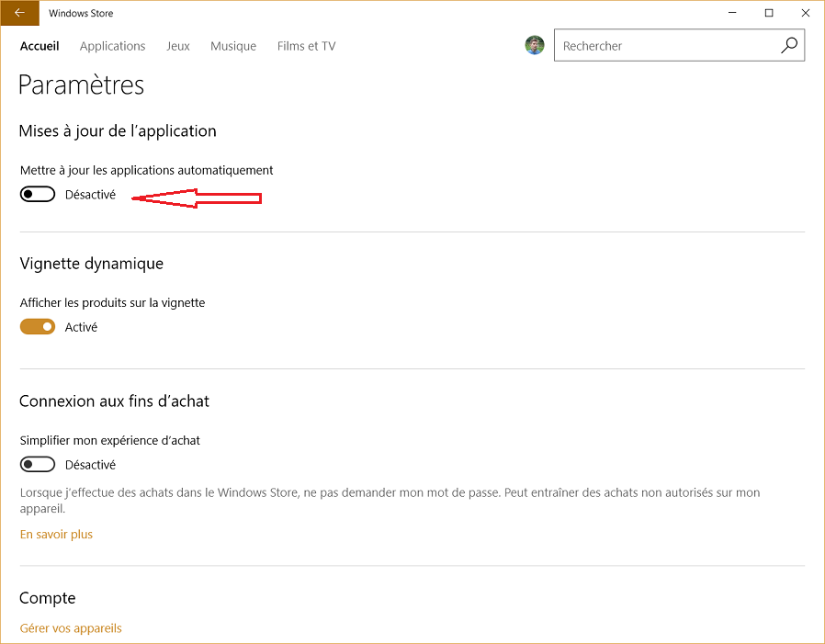The width and height of the screenshot is (825, 644).
Task: Open the Applications tab
Action: 113,46
